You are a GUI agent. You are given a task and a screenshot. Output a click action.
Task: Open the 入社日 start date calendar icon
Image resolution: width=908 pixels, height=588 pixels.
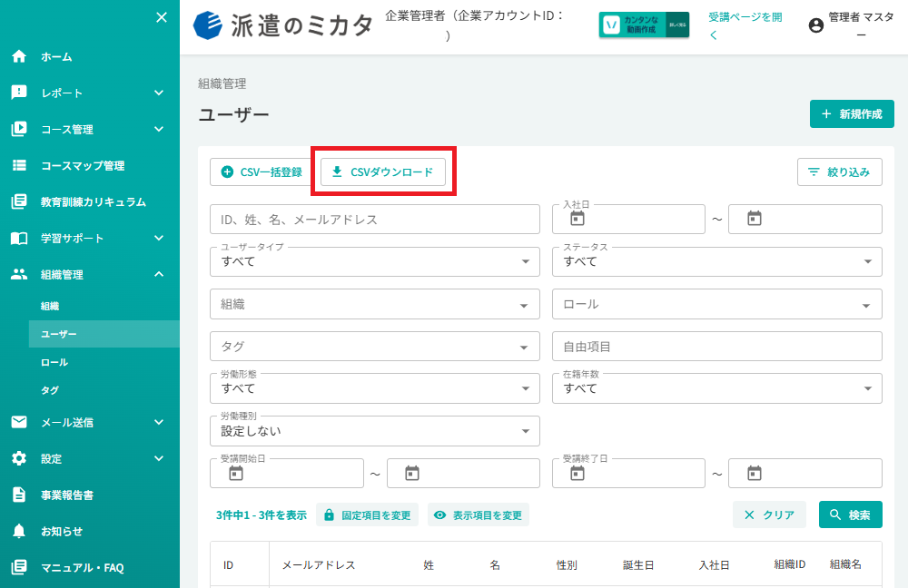577,219
